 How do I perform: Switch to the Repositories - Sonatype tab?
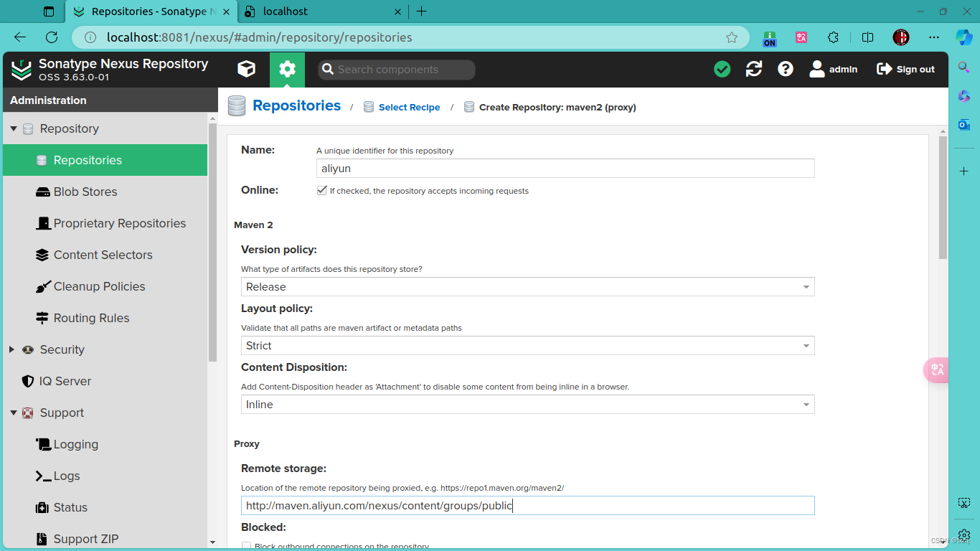[x=151, y=11]
